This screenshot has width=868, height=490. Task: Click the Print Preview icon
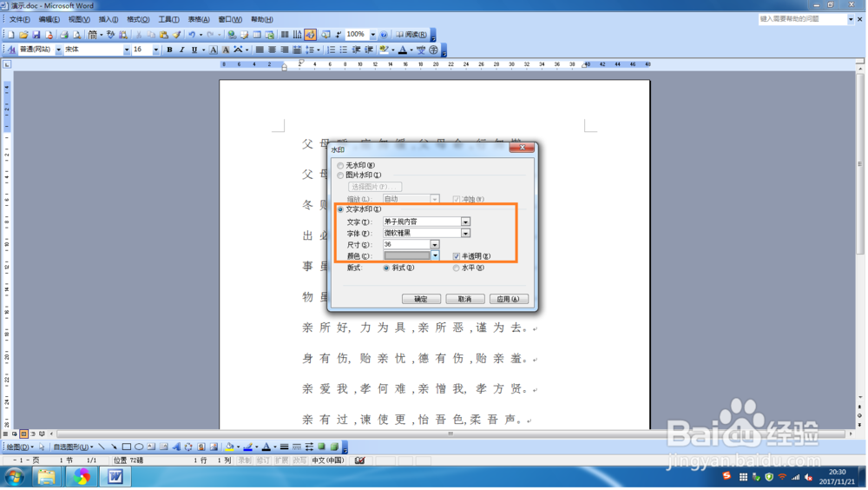coord(76,35)
